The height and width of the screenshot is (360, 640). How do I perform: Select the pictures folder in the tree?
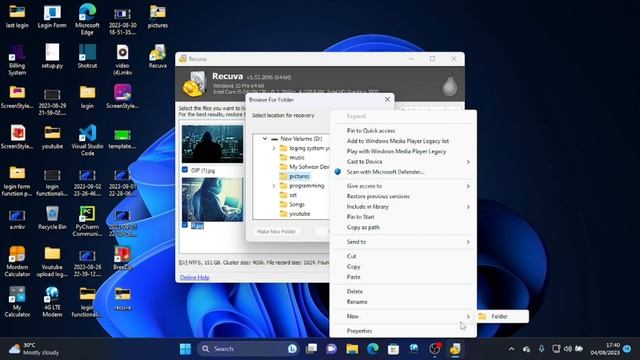click(299, 176)
